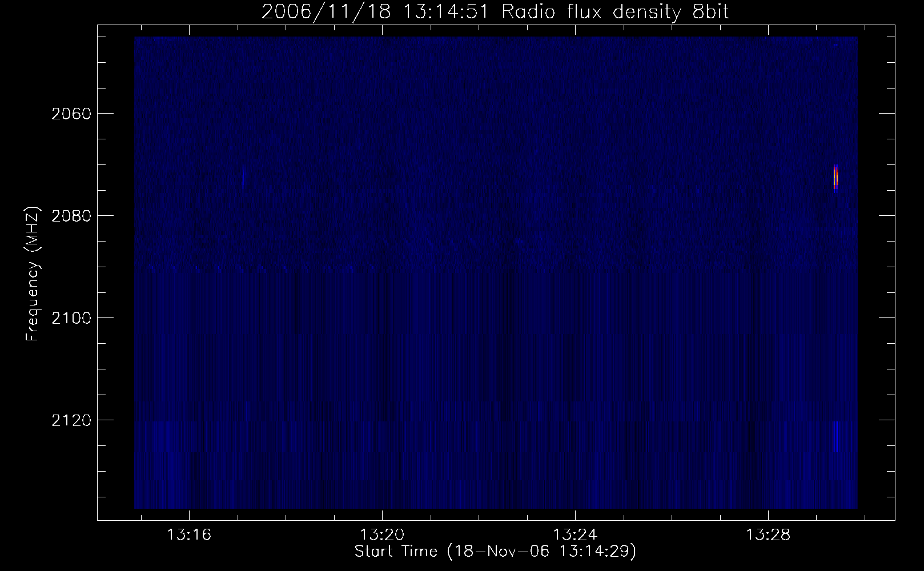924x571 pixels.
Task: Click the 2120 frequency tick label
Action: coord(71,420)
